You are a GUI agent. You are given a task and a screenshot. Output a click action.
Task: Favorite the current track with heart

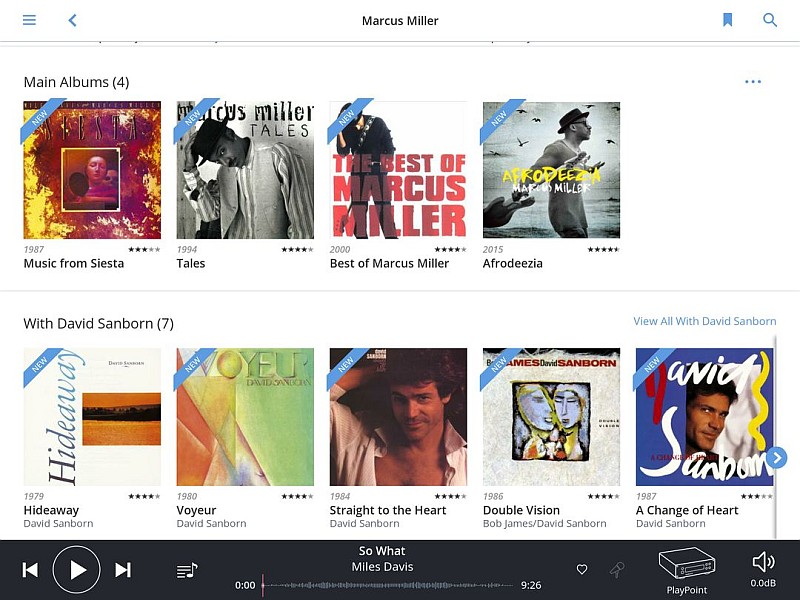coord(582,569)
